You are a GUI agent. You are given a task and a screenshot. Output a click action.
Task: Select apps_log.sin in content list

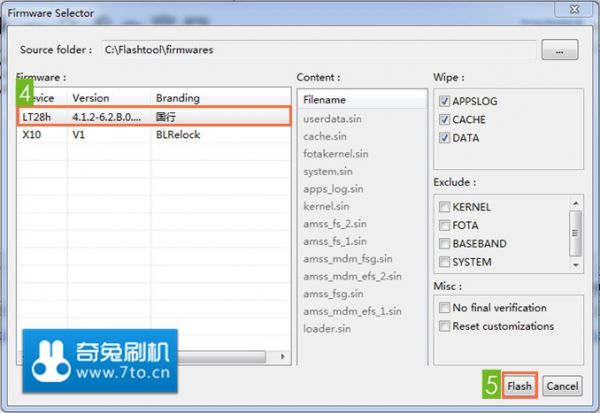click(333, 189)
